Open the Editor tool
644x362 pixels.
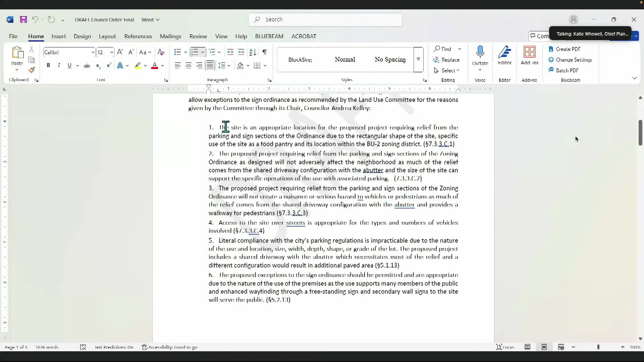click(505, 56)
